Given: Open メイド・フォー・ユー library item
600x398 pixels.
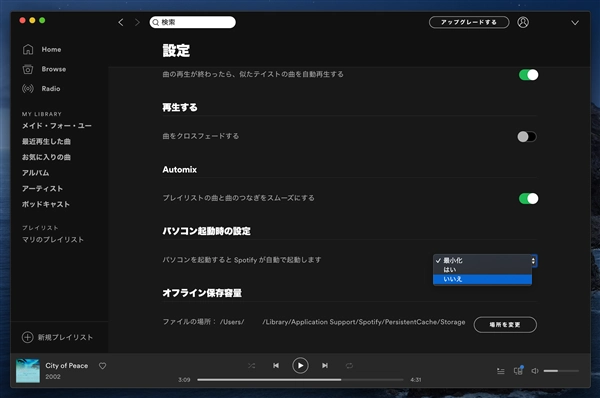Looking at the screenshot, I should pyautogui.click(x=57, y=126).
